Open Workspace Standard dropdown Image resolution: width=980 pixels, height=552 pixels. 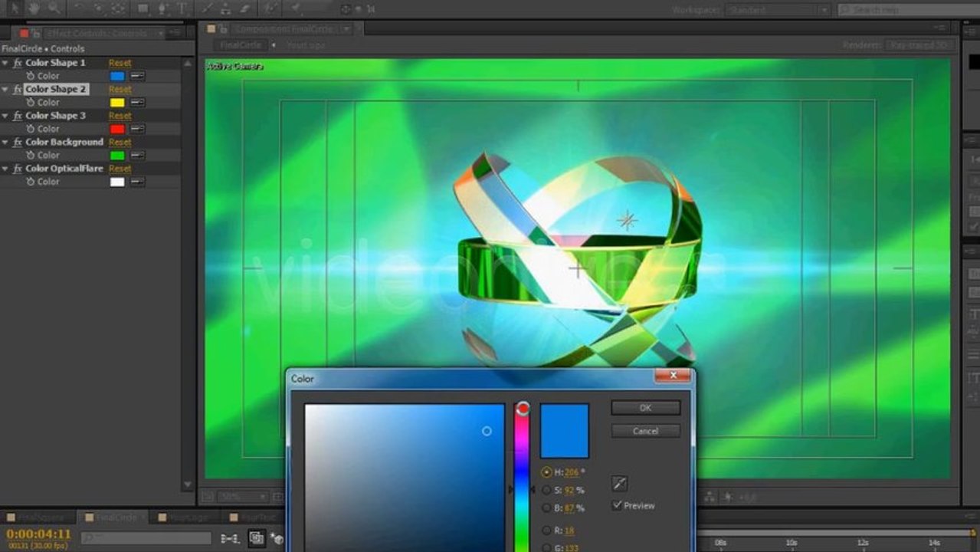tap(777, 10)
